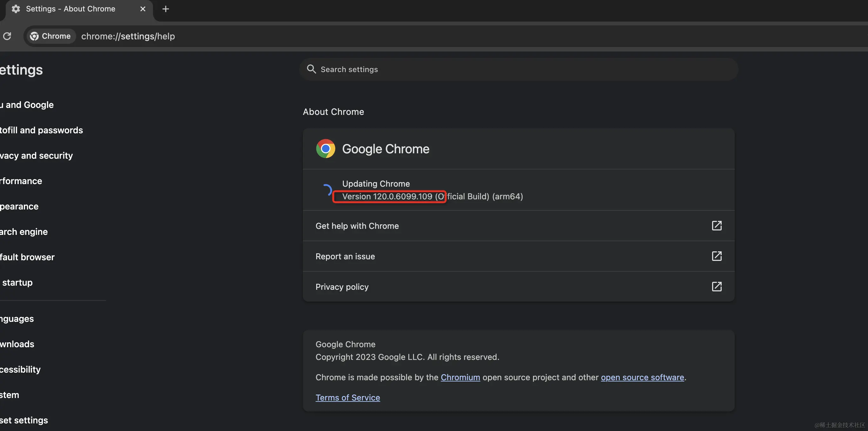Open Privacy policy external link icon
This screenshot has height=431, width=868.
(717, 287)
